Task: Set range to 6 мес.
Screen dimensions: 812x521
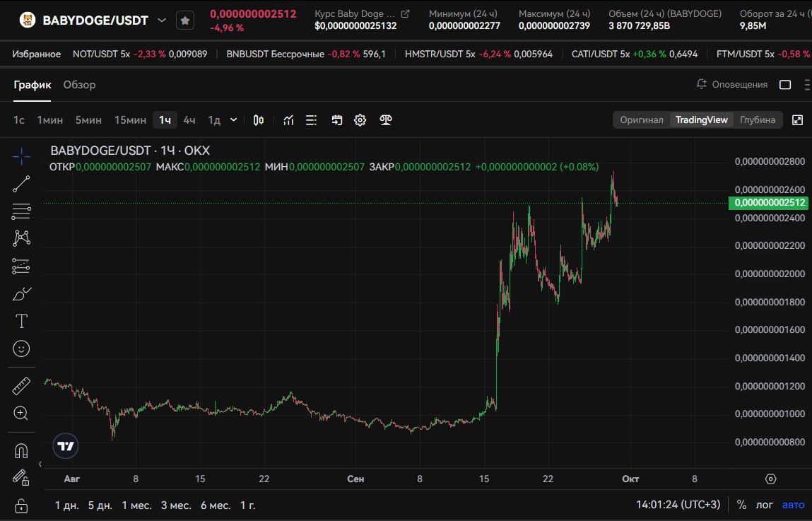Action: 216,505
